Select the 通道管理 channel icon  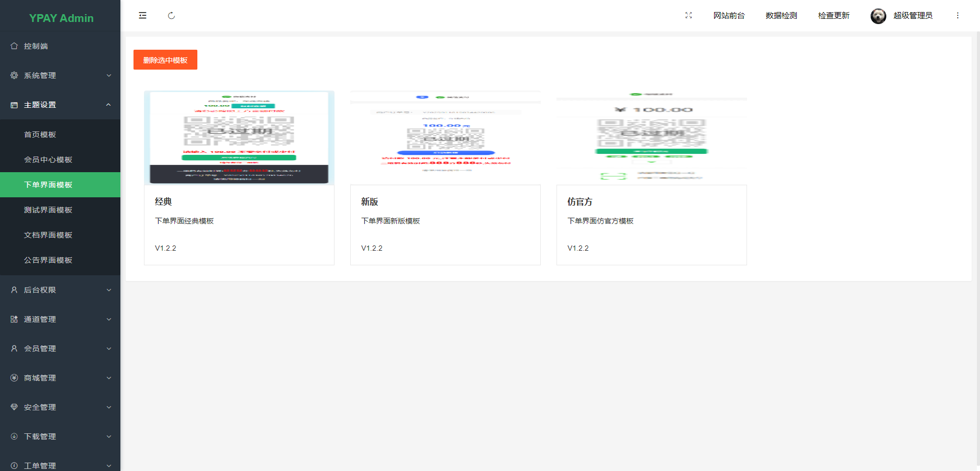coord(14,319)
